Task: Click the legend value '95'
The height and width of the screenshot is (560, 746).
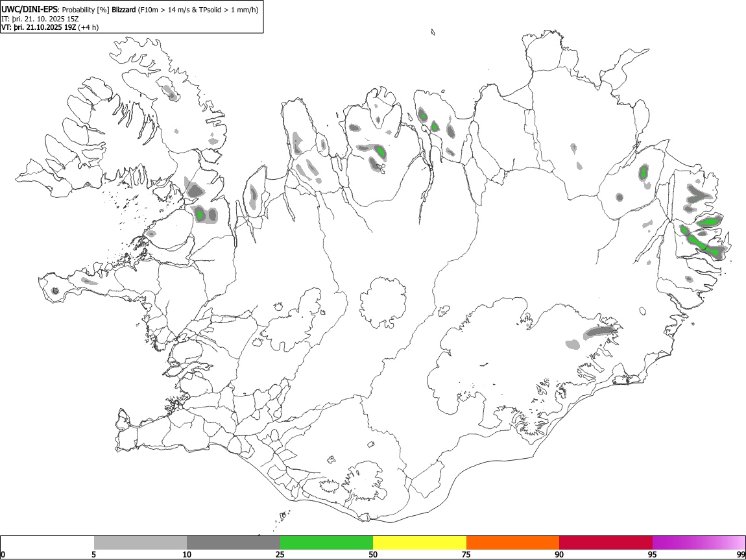Action: coord(653,554)
